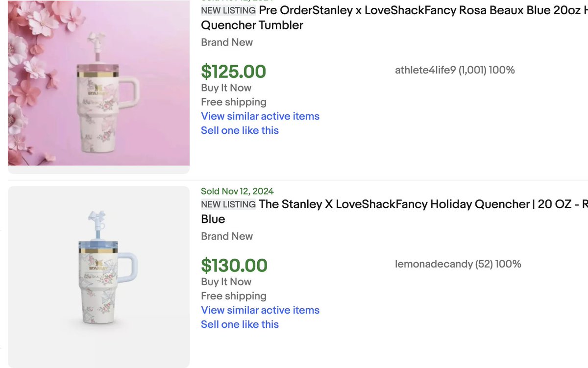Click the Sold Nov 12, 2024 date label

(x=237, y=191)
